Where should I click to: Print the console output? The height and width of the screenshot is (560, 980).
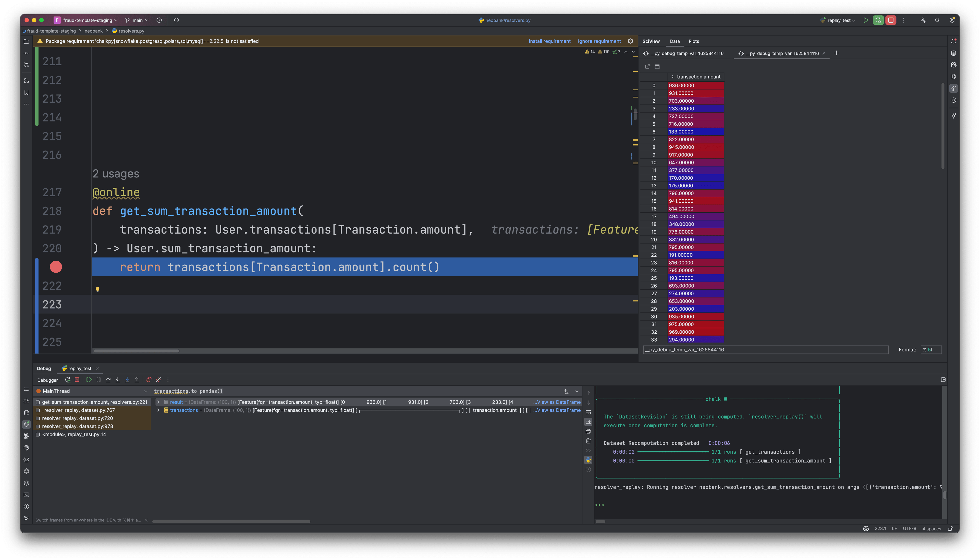[x=588, y=431]
